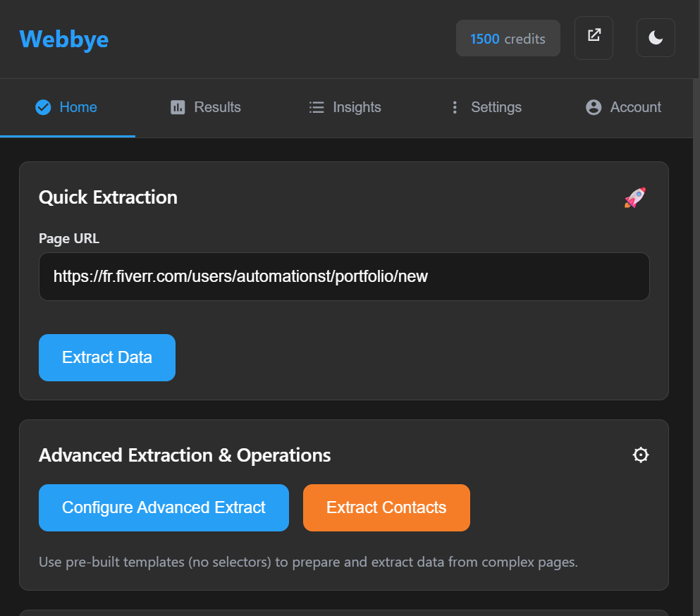Click the Page URL input field

(x=344, y=276)
